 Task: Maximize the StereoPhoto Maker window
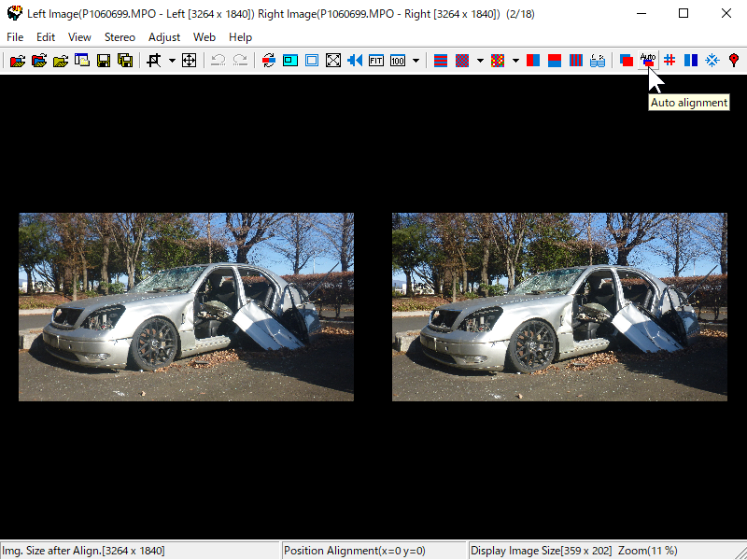coord(684,13)
